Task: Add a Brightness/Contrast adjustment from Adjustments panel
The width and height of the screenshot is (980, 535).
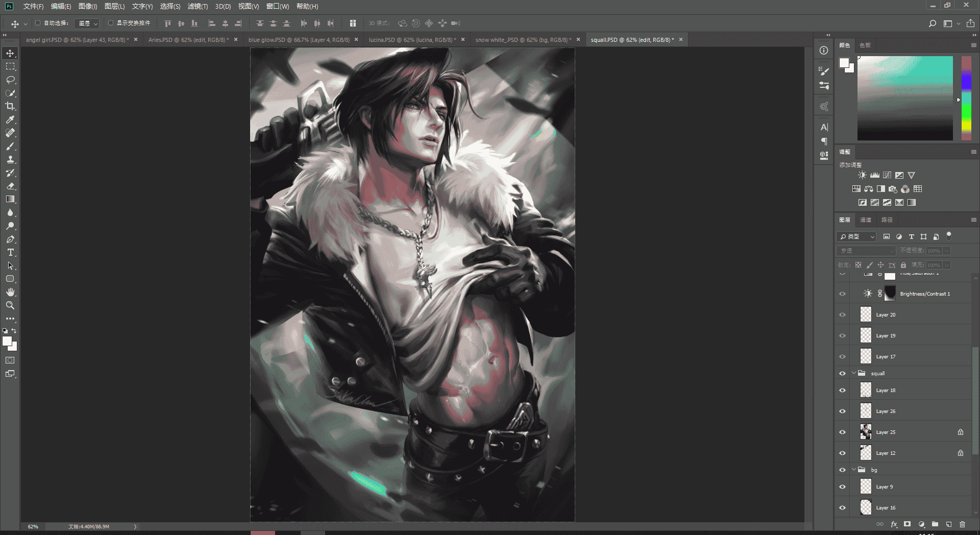Action: (x=862, y=175)
